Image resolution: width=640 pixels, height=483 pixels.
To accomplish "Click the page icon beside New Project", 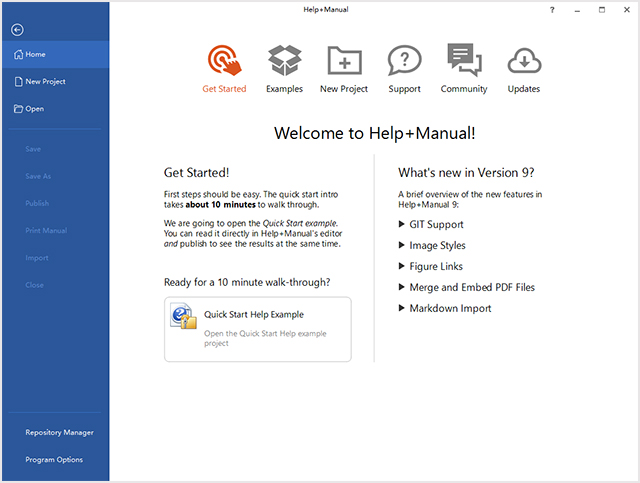I will click(x=18, y=82).
